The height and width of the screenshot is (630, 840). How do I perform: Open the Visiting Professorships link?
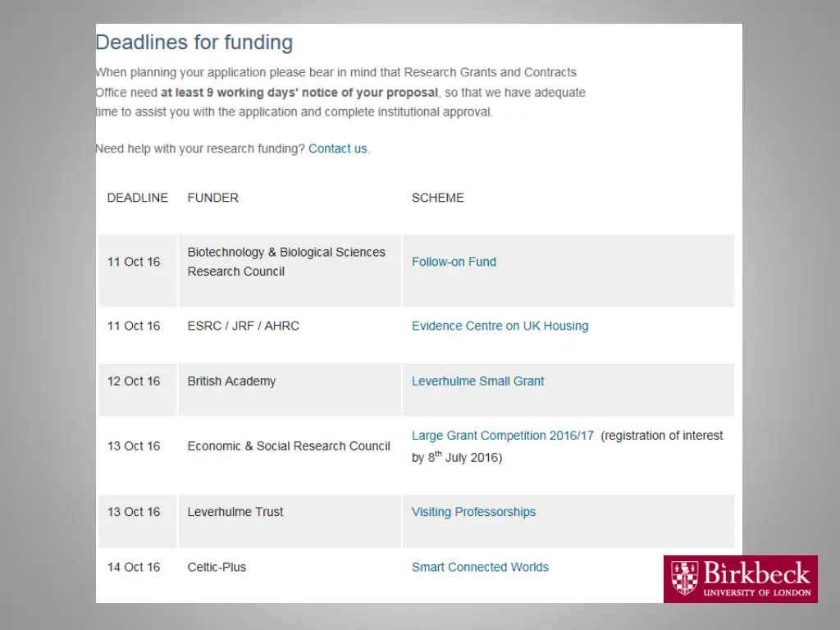coord(473,512)
